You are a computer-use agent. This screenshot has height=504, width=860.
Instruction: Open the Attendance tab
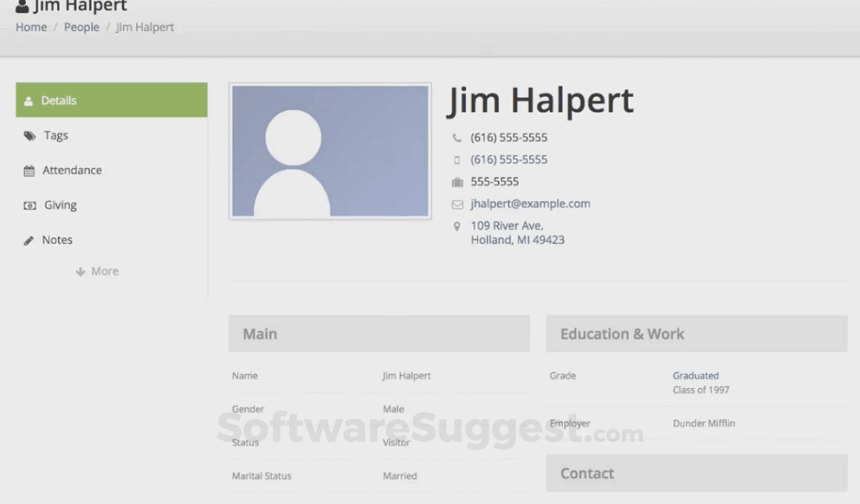72,170
